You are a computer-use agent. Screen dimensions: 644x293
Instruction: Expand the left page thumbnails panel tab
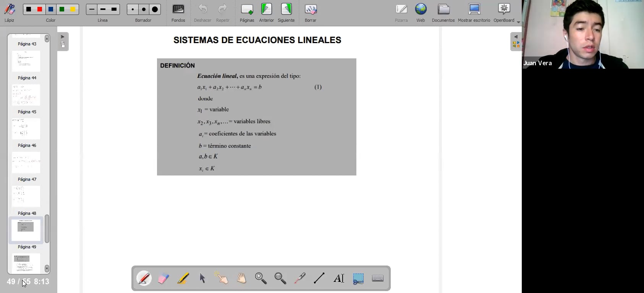coord(63,42)
